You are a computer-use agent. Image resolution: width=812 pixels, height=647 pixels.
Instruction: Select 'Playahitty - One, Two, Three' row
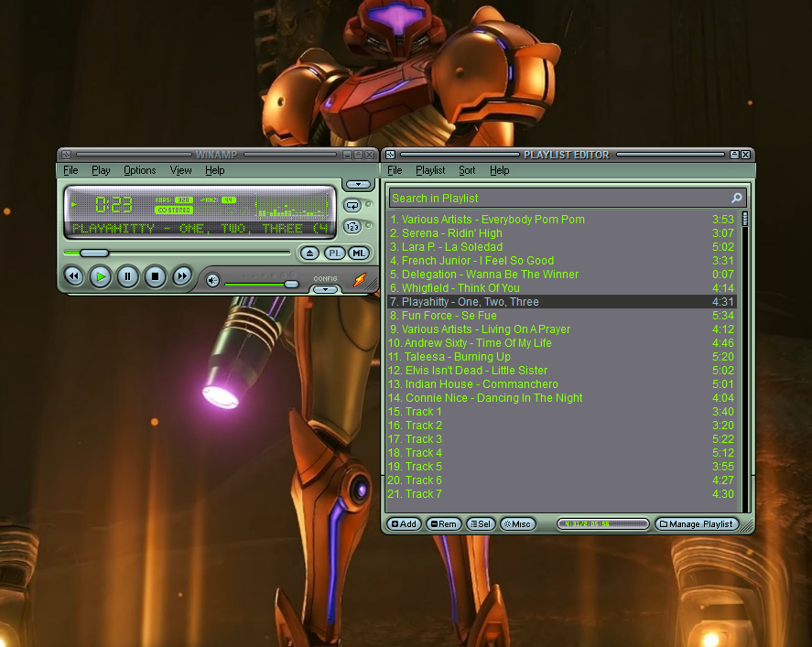[561, 302]
